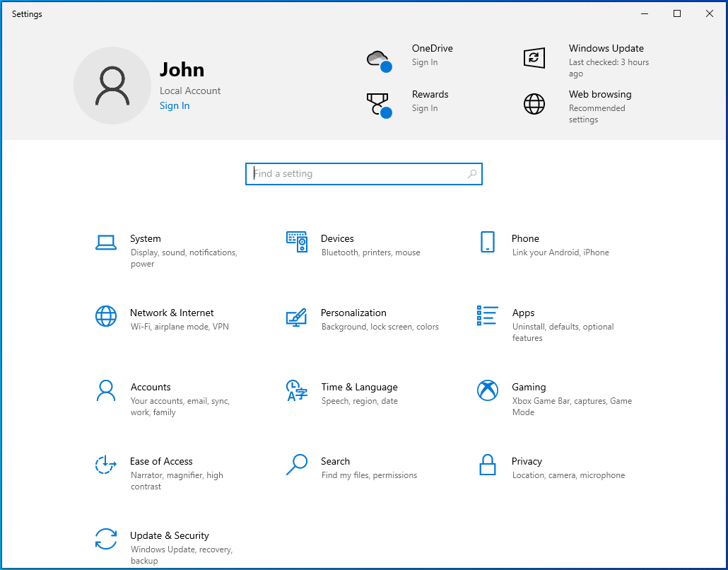Sign in to OneDrive
This screenshot has height=570, width=728.
coord(433,54)
